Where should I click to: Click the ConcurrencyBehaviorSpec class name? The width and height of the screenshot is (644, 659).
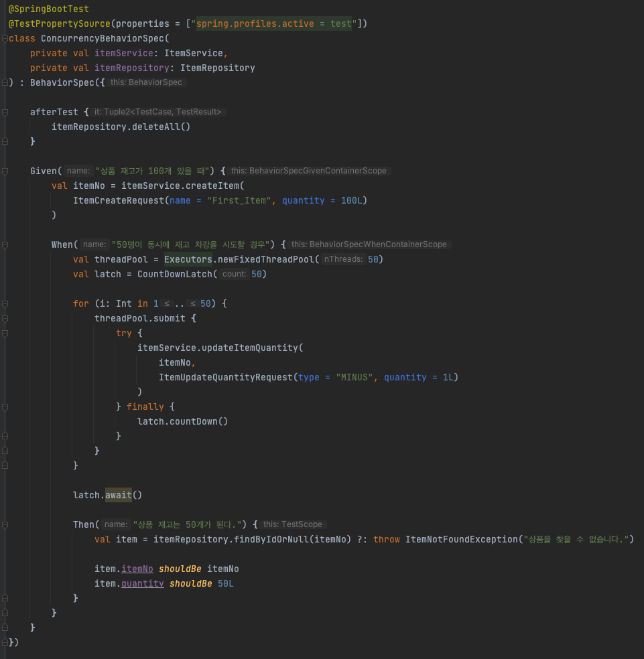click(103, 38)
